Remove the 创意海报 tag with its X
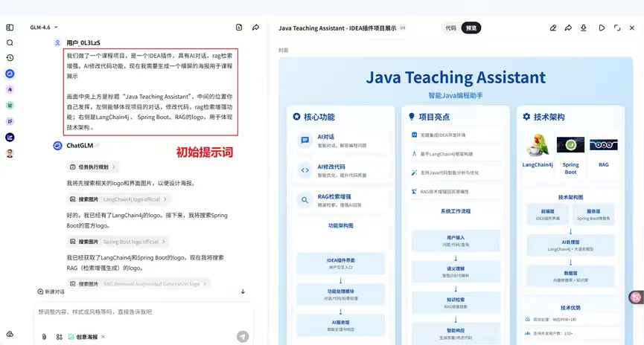Screen dimensions: 644x345 (x=103, y=337)
